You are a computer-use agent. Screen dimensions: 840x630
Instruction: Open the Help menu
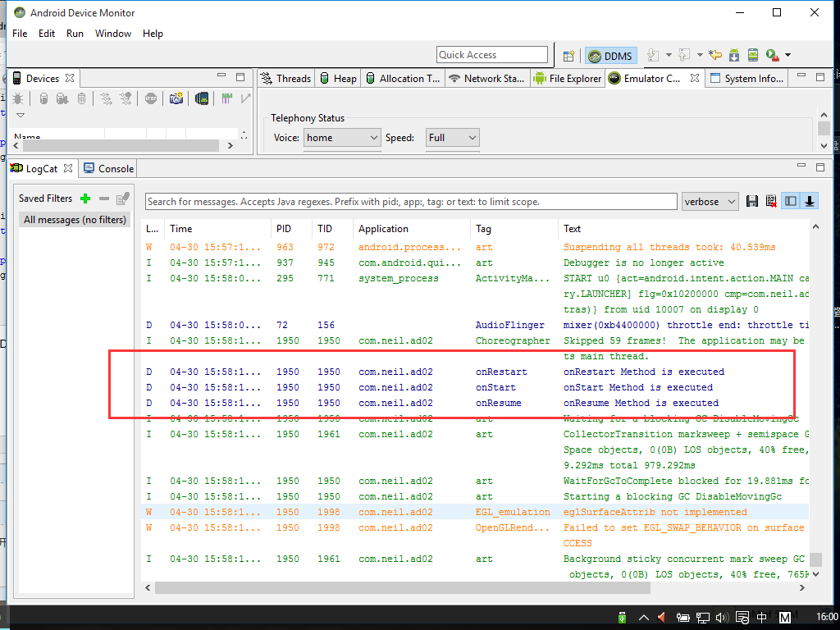click(153, 33)
